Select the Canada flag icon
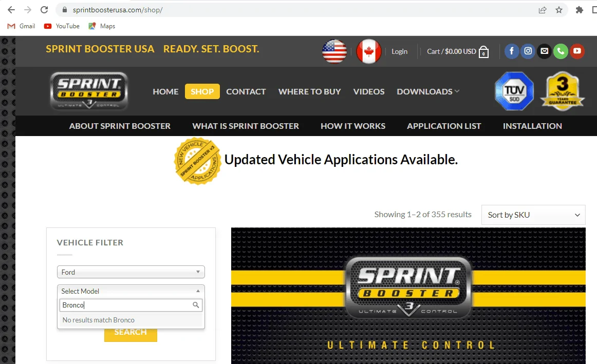The image size is (597, 364). (x=368, y=51)
